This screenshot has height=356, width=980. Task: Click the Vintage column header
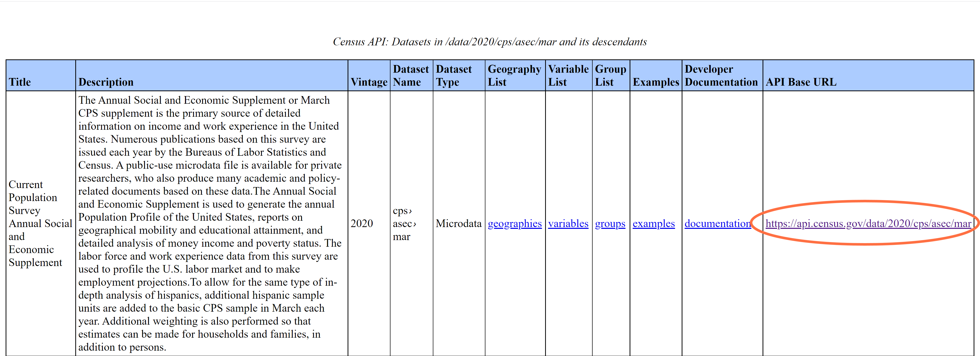pos(369,82)
